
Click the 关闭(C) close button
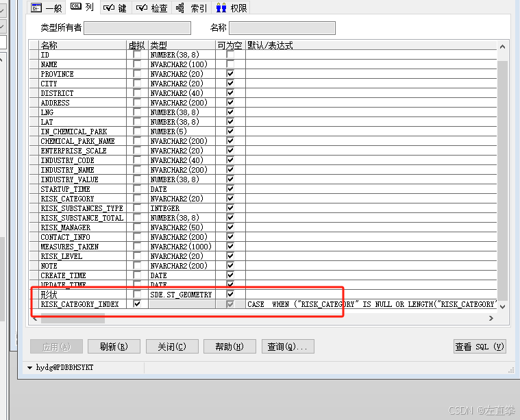172,347
